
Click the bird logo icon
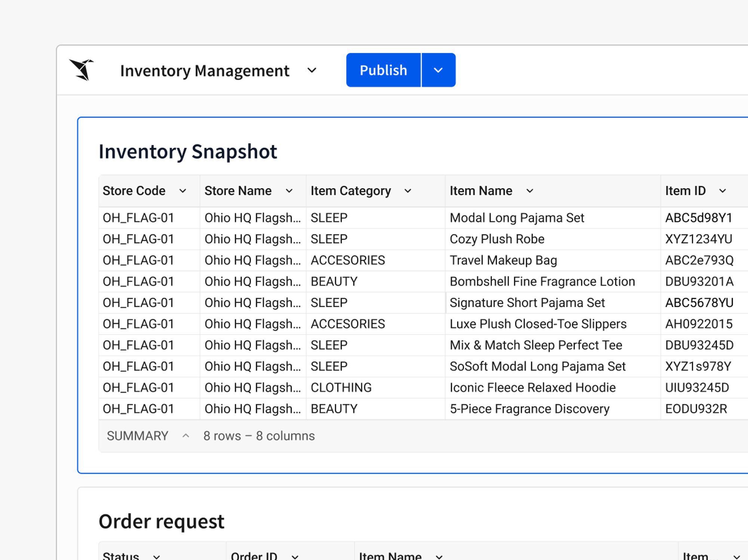tap(81, 70)
